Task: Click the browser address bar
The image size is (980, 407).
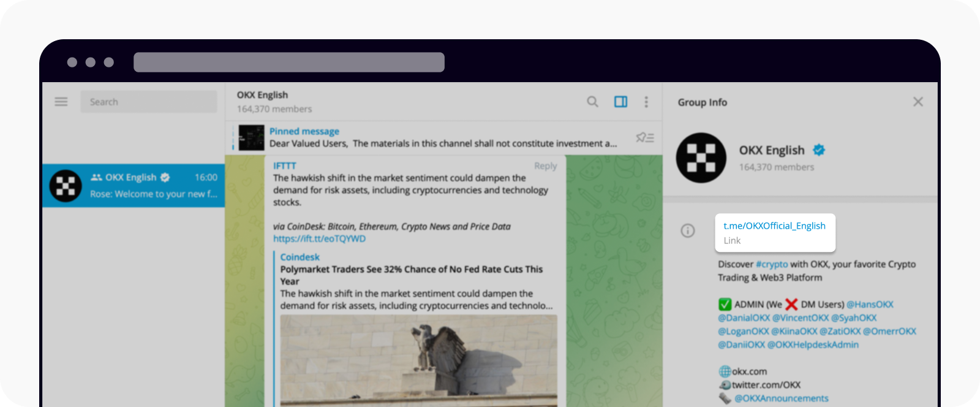Action: point(289,62)
